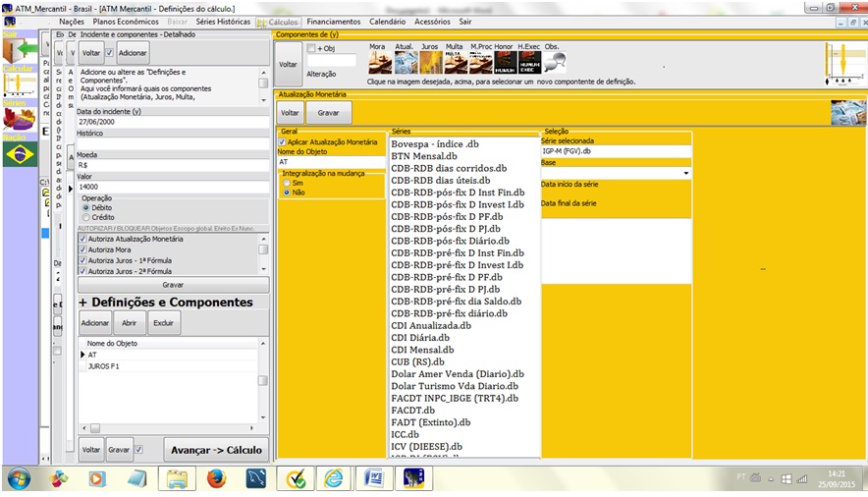Select the Crédito operation radio button
This screenshot has width=868, height=497.
85,217
